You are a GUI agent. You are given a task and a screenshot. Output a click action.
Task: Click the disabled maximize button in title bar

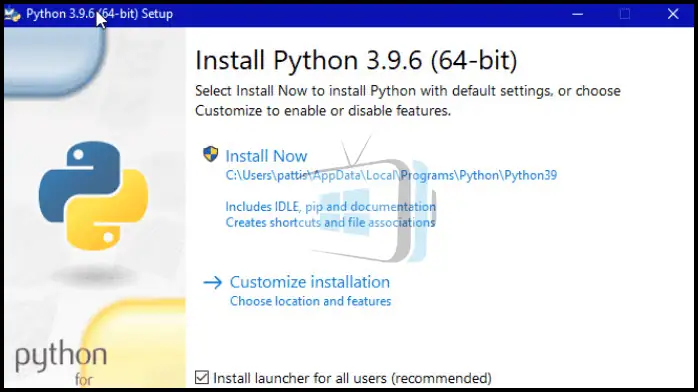coord(625,14)
